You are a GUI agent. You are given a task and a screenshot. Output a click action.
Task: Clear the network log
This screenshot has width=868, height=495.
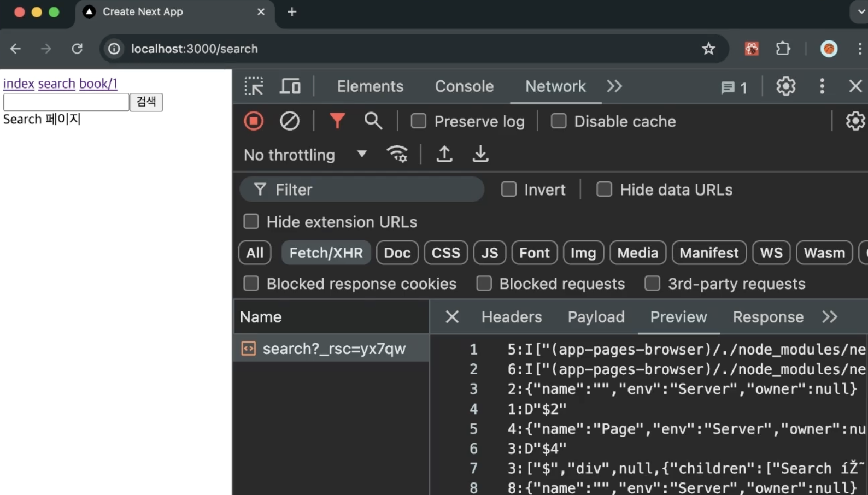tap(290, 121)
